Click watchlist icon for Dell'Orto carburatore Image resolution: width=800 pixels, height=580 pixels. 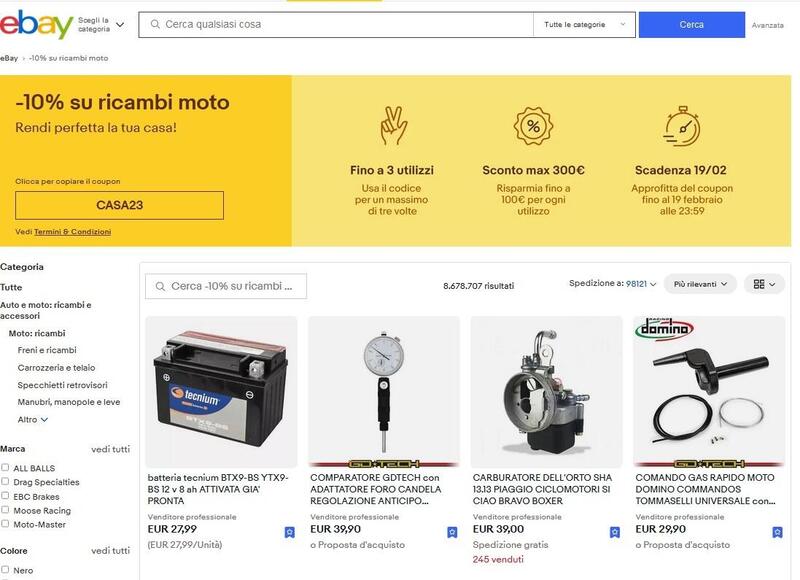click(615, 533)
